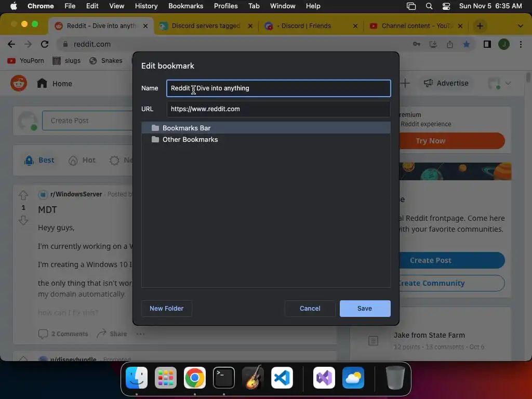Expand the tab search chevron
Viewport: 532px width, 399px height.
point(520,26)
